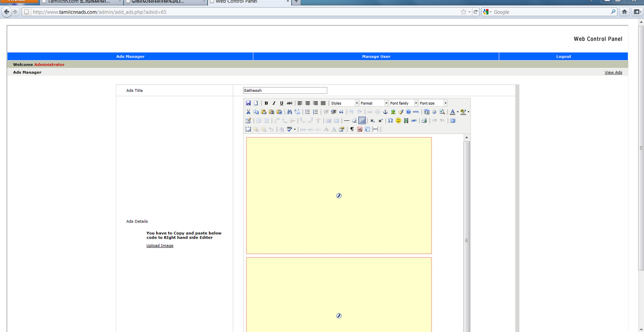Toggle the numbered list
The width and height of the screenshot is (644, 332).
click(x=316, y=112)
